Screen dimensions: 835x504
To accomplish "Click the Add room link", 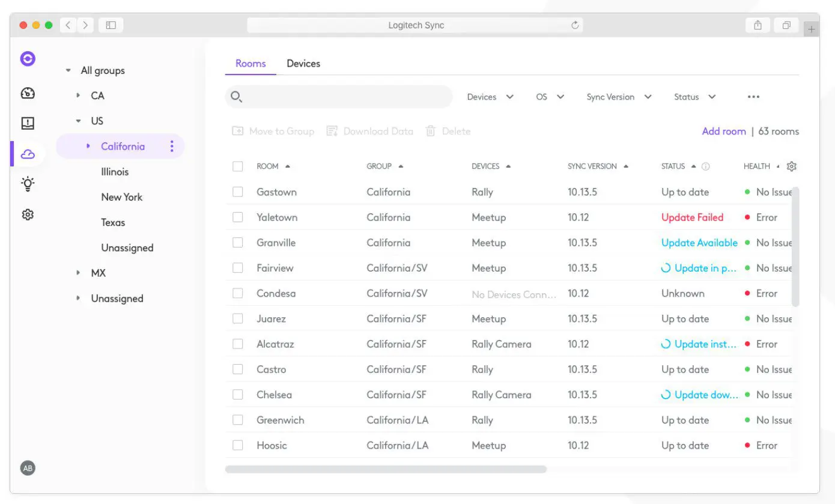I will tap(724, 131).
